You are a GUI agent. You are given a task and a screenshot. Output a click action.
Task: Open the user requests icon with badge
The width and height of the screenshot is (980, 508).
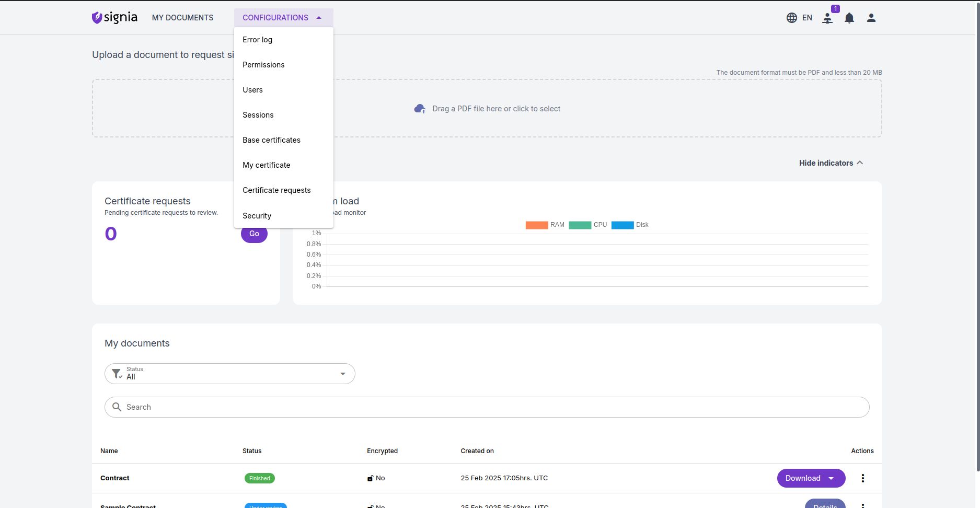tap(827, 18)
